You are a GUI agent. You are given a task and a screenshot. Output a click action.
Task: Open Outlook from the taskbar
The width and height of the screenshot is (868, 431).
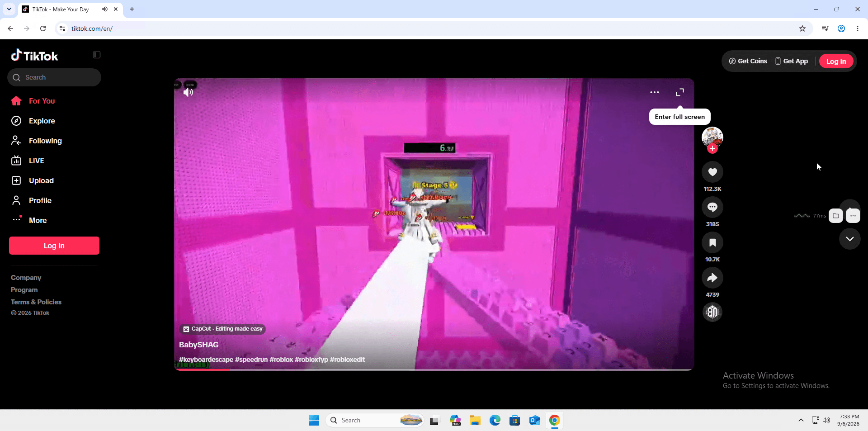tap(535, 421)
